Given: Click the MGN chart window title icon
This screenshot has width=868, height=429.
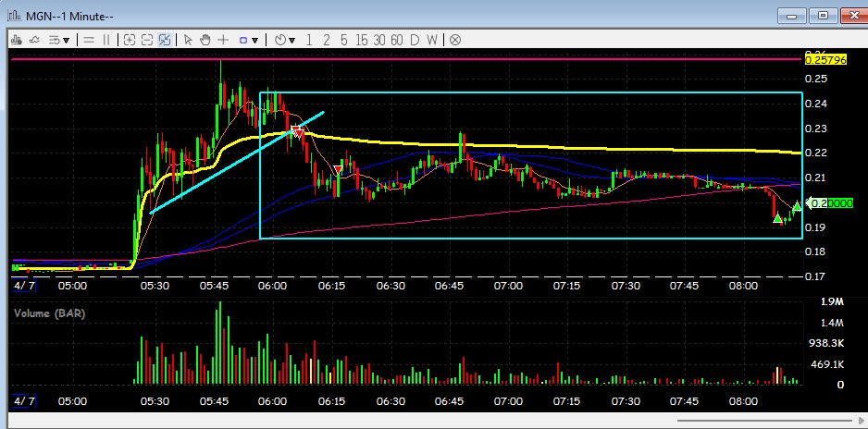Looking at the screenshot, I should pyautogui.click(x=15, y=15).
